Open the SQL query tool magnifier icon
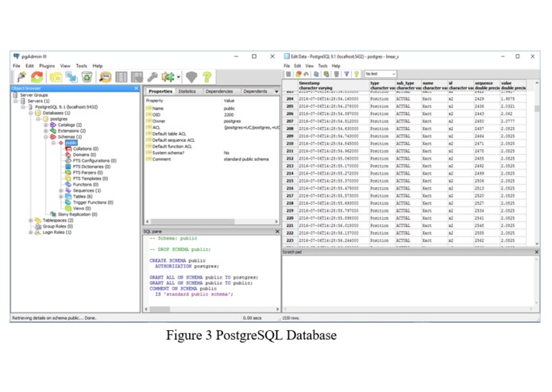 click(x=106, y=77)
